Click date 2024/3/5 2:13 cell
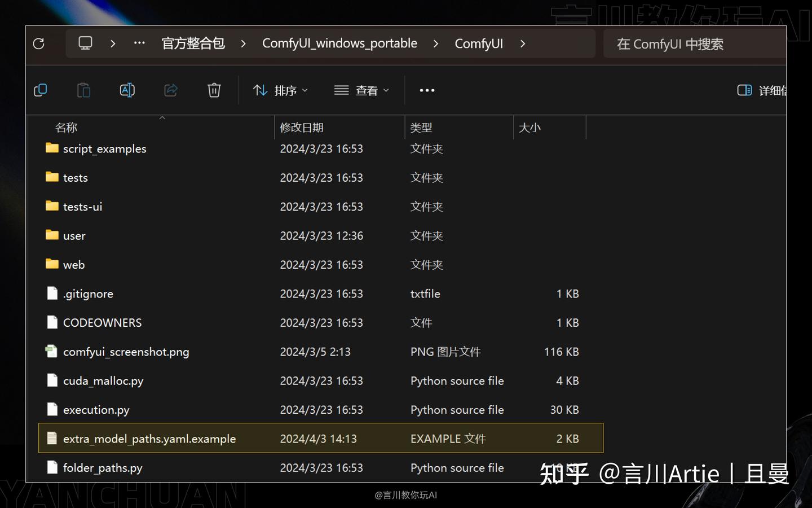This screenshot has height=508, width=812. (x=315, y=352)
